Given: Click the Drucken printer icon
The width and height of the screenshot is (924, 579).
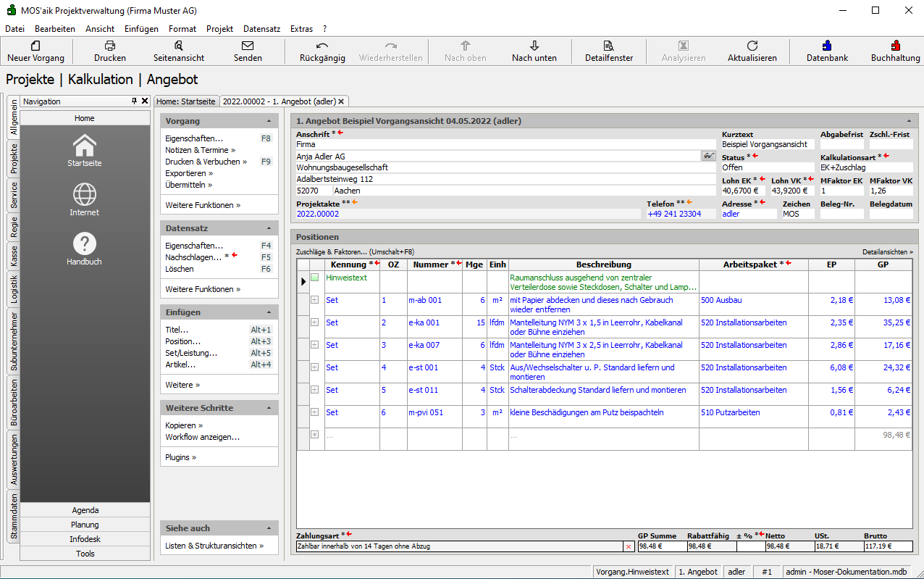Looking at the screenshot, I should [x=110, y=46].
